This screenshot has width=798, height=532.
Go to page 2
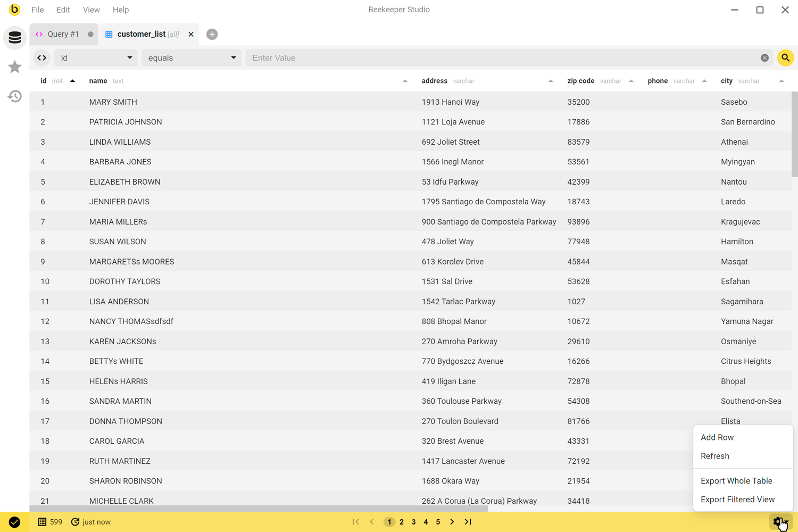402,522
